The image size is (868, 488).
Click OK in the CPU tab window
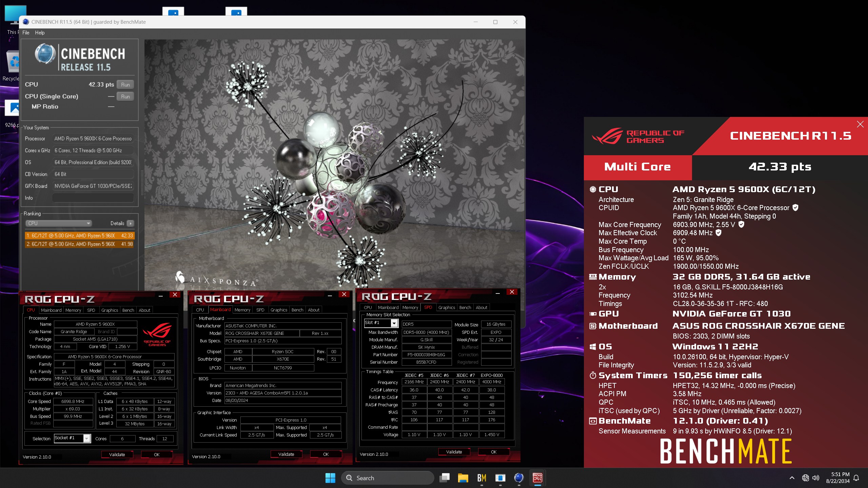[157, 455]
